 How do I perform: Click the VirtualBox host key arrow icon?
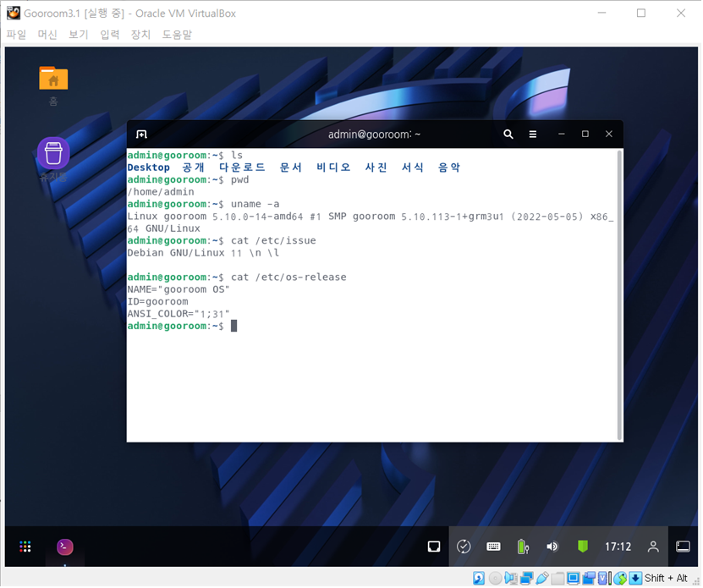[636, 579]
